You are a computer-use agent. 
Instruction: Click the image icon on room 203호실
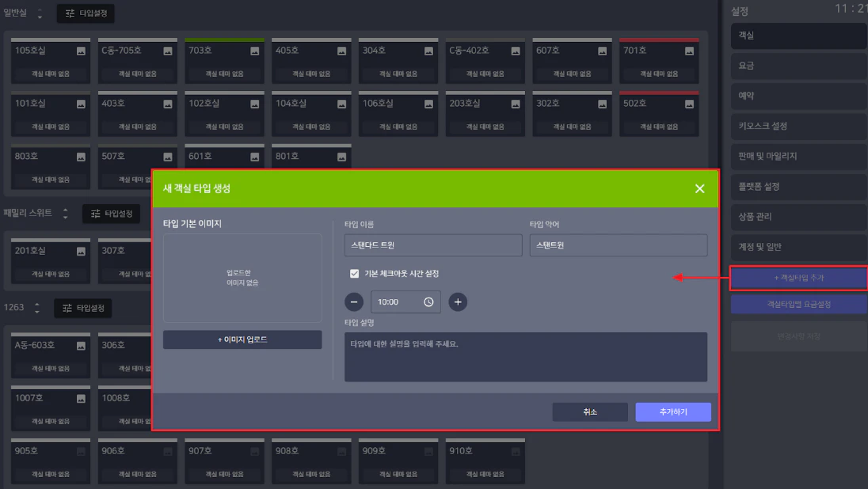pyautogui.click(x=516, y=104)
